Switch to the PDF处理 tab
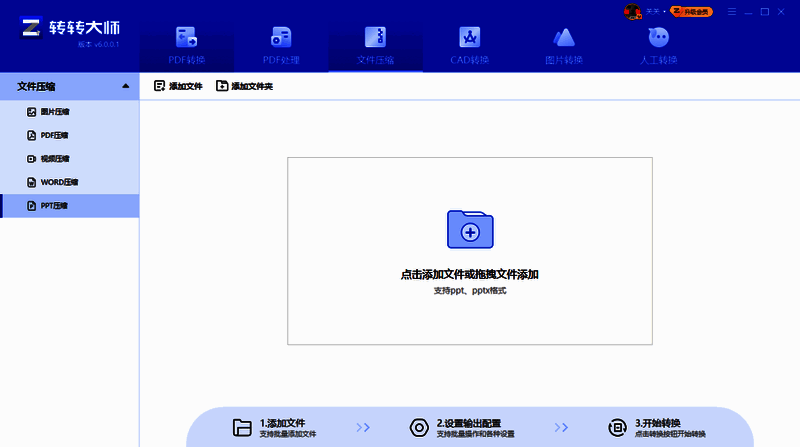The width and height of the screenshot is (800, 447). 281,45
